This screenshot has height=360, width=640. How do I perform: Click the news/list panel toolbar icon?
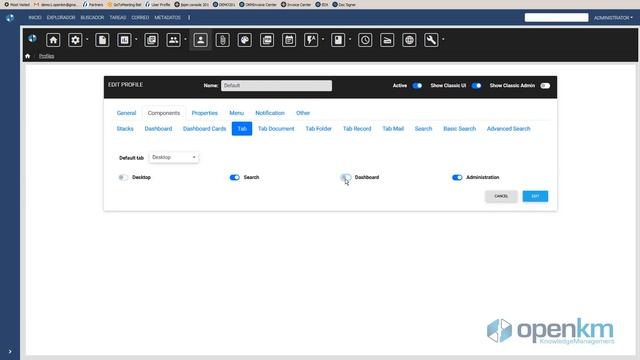151,40
